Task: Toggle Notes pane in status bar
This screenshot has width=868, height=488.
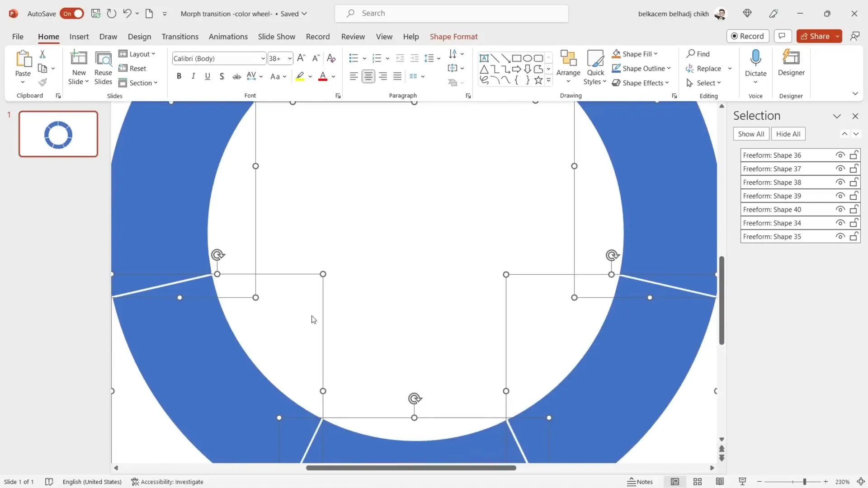Action: point(640,482)
